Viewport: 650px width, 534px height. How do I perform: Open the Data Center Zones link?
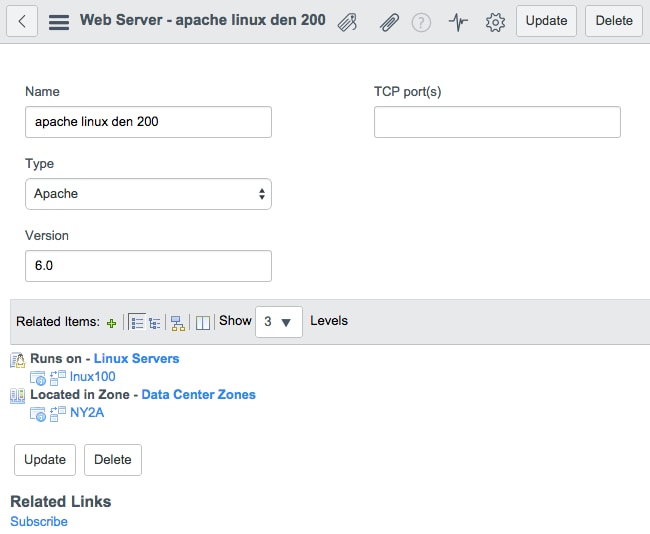tap(199, 395)
